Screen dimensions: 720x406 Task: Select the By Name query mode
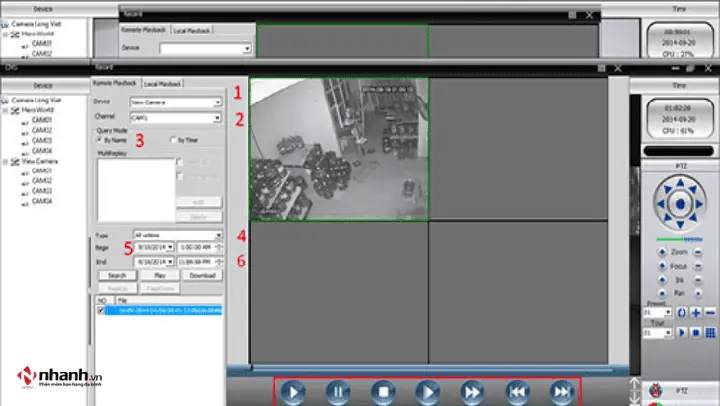coord(98,140)
